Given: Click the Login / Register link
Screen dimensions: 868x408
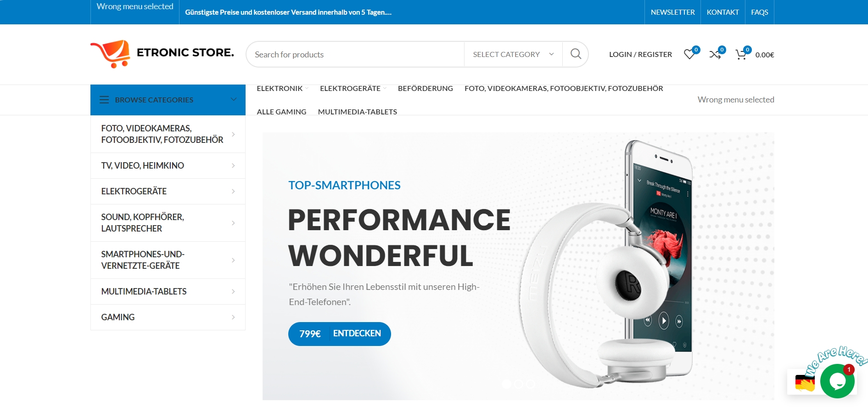Looking at the screenshot, I should [x=640, y=54].
